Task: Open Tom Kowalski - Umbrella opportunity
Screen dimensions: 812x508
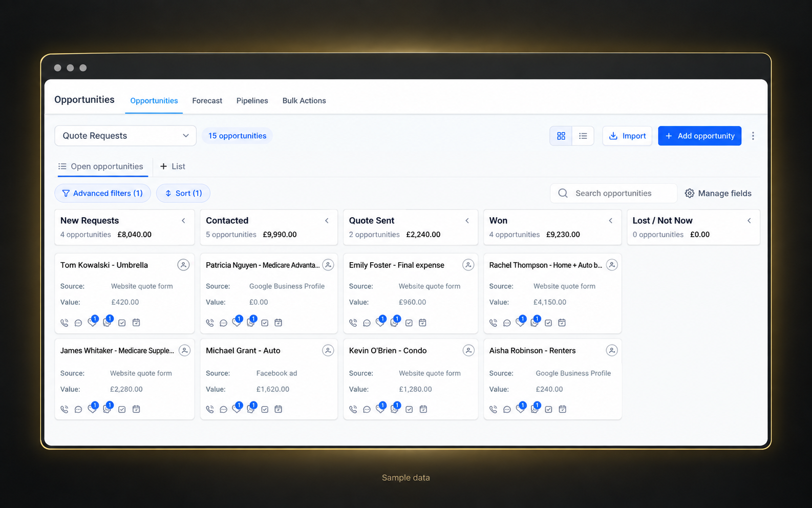Action: 104,265
